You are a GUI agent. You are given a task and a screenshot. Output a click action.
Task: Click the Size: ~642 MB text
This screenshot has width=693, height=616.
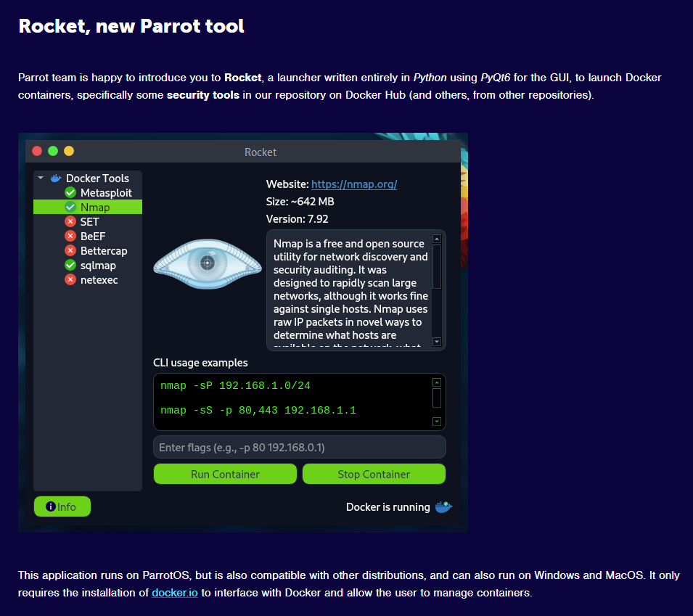coord(300,202)
